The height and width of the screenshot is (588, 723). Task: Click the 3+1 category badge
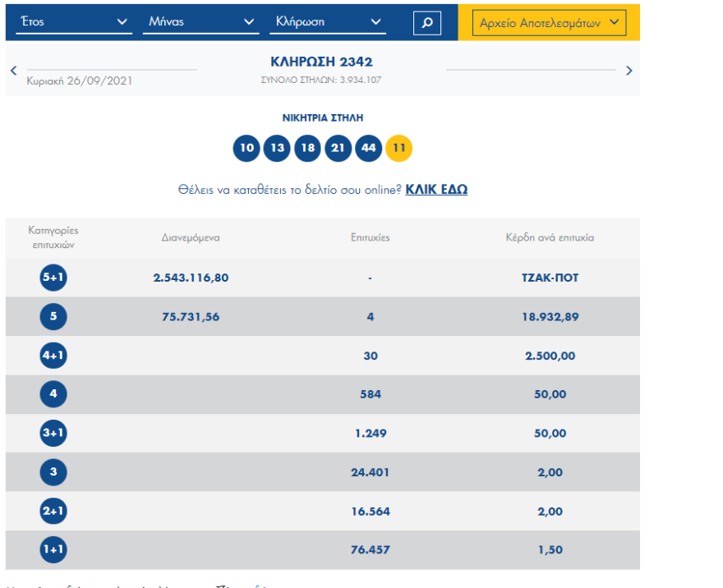tap(53, 434)
